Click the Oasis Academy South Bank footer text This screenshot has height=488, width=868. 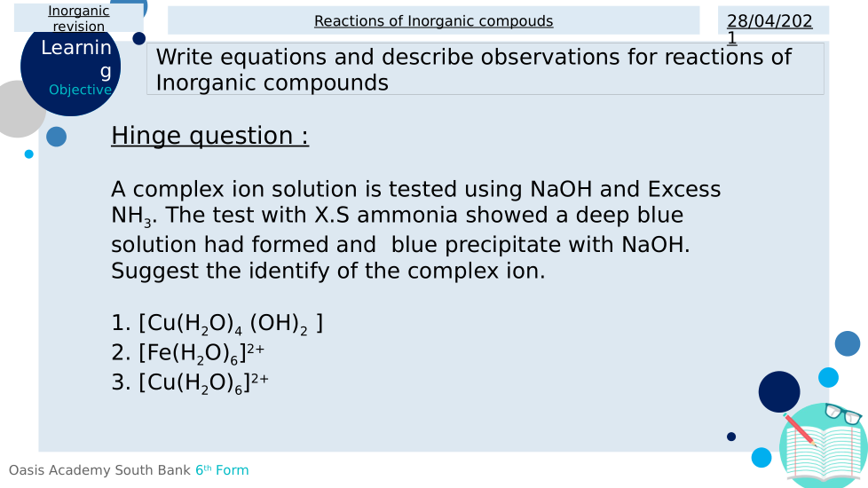(x=100, y=470)
